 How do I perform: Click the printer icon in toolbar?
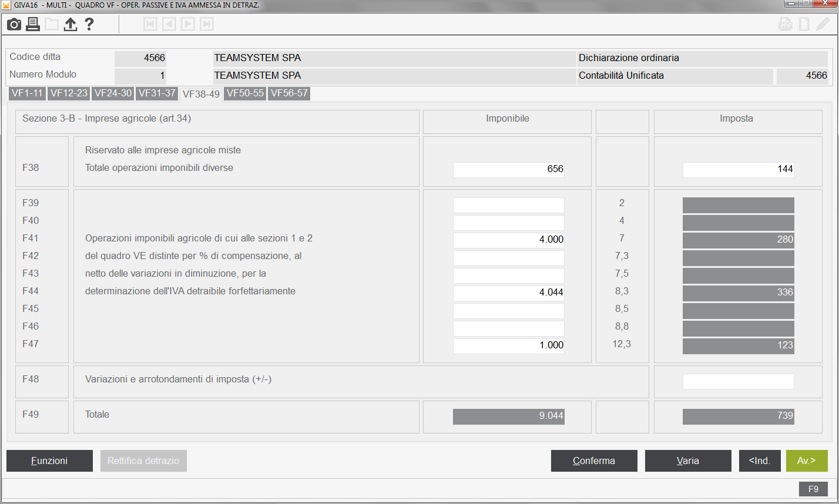(x=33, y=24)
